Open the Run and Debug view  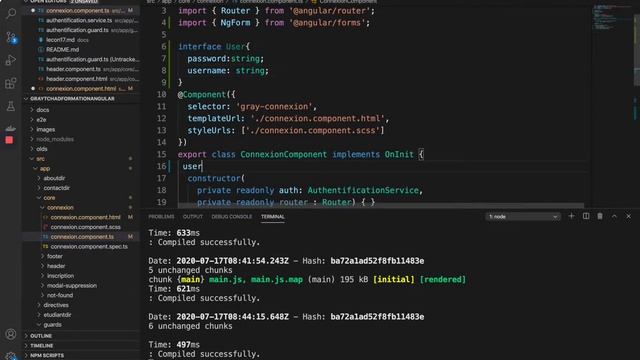(11, 60)
